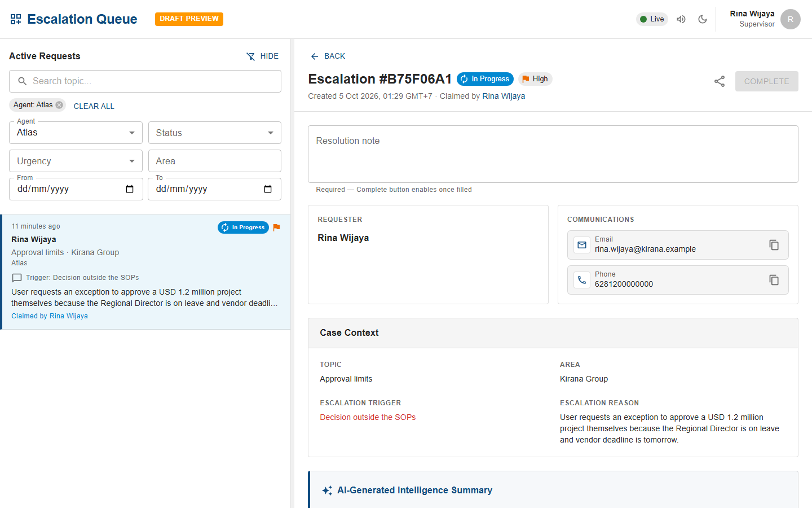Viewport: 812px width, 508px height.
Task: Click the Escalation #B75F06A1 heading
Action: [380, 79]
